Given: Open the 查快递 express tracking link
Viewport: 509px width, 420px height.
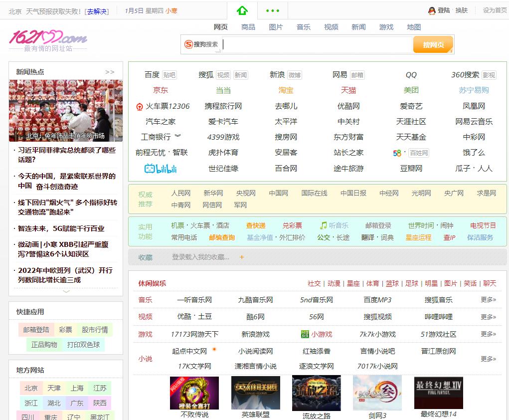Looking at the screenshot, I should click(x=256, y=225).
